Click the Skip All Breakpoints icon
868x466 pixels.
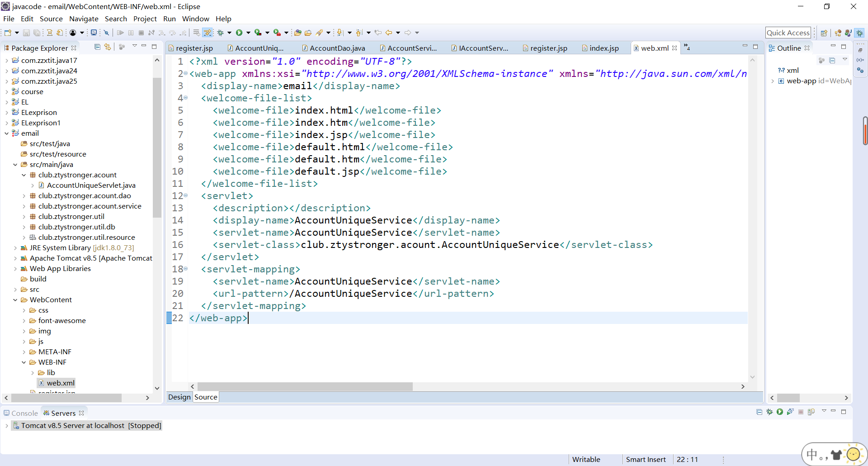coord(107,33)
